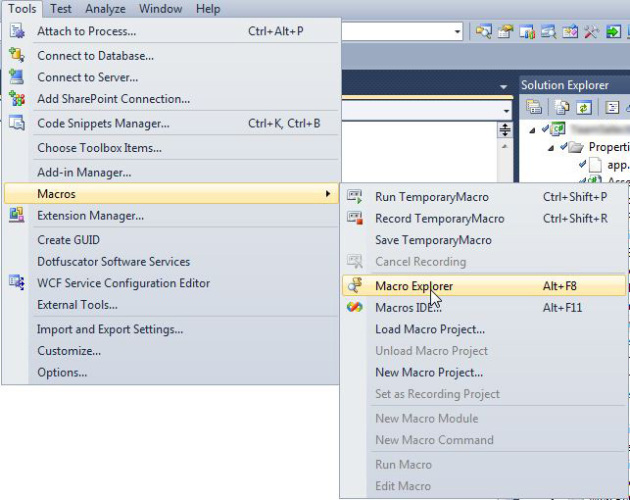Click the toolbar icon with colored bar chart
Viewport: 630px width, 500px height.
pos(527,31)
